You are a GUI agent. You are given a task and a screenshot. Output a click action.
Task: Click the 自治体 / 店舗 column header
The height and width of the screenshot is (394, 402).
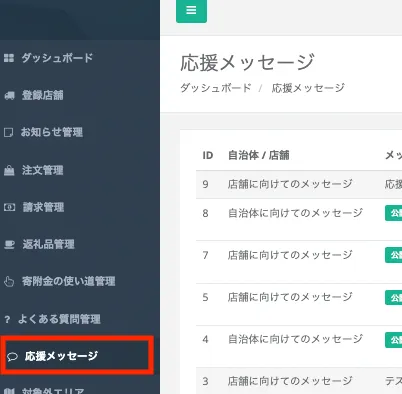[x=259, y=155]
